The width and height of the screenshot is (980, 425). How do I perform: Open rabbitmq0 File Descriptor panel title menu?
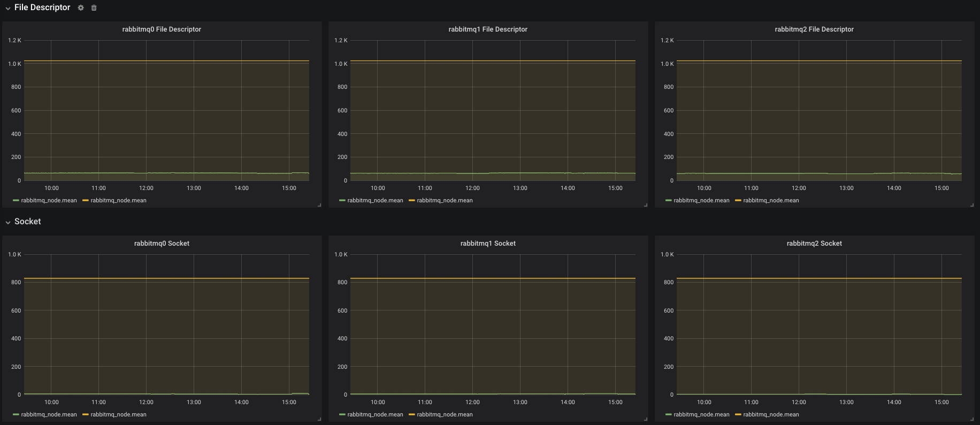(162, 29)
